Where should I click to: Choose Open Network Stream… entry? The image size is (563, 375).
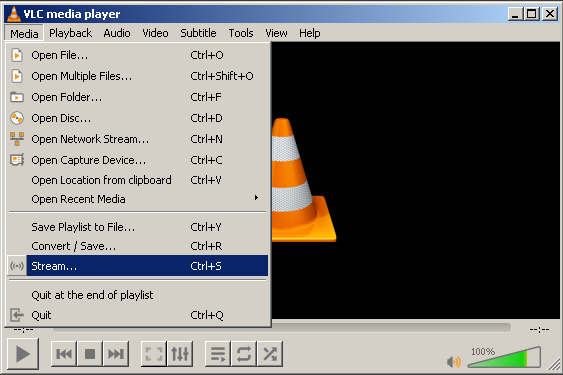tap(138, 139)
